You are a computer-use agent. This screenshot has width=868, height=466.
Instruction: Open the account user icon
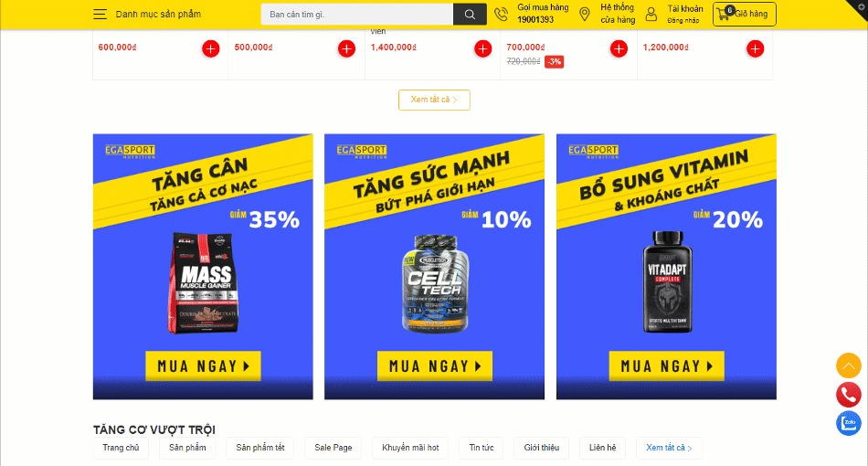651,15
